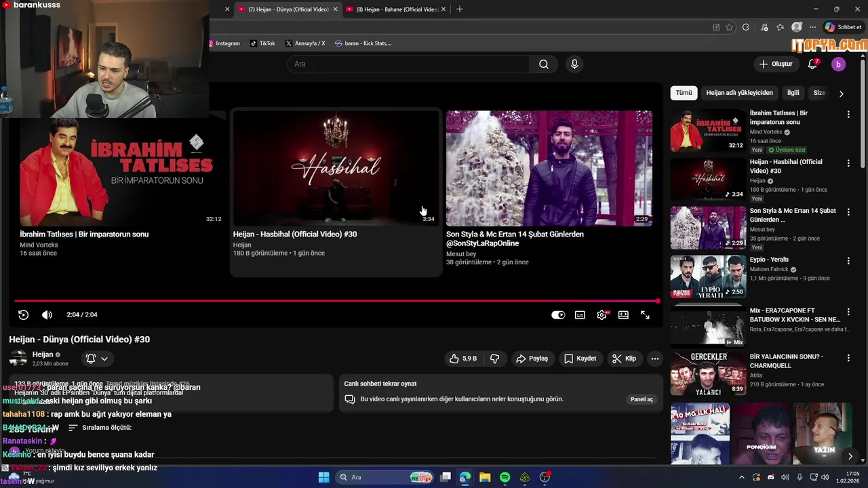Toggle the autoplay switch in the player
Image resolution: width=868 pixels, height=488 pixels.
[558, 315]
